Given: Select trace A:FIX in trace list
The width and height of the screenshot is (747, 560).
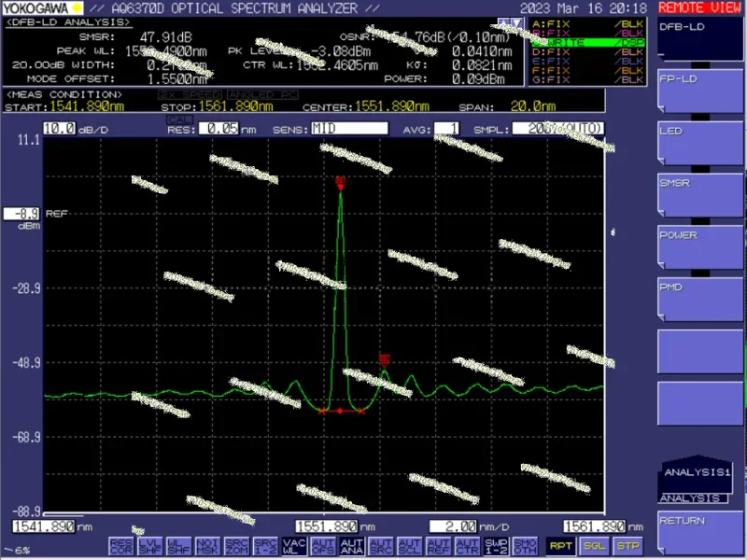Looking at the screenshot, I should 588,24.
